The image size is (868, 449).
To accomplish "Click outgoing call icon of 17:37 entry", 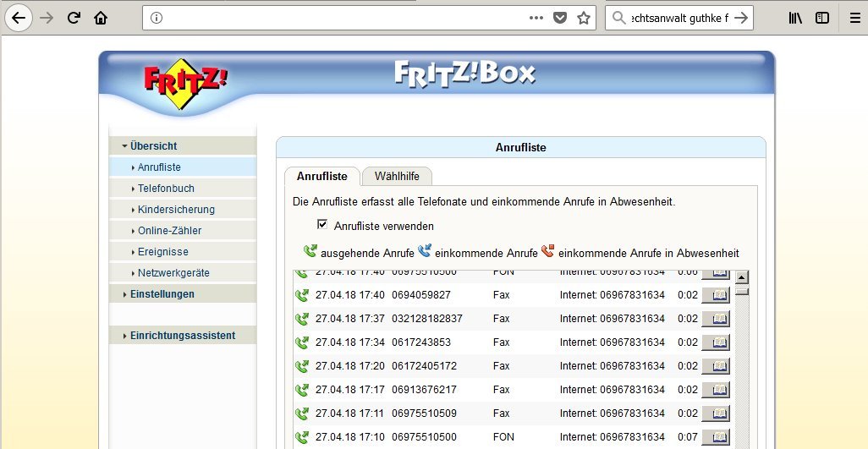I will click(302, 319).
